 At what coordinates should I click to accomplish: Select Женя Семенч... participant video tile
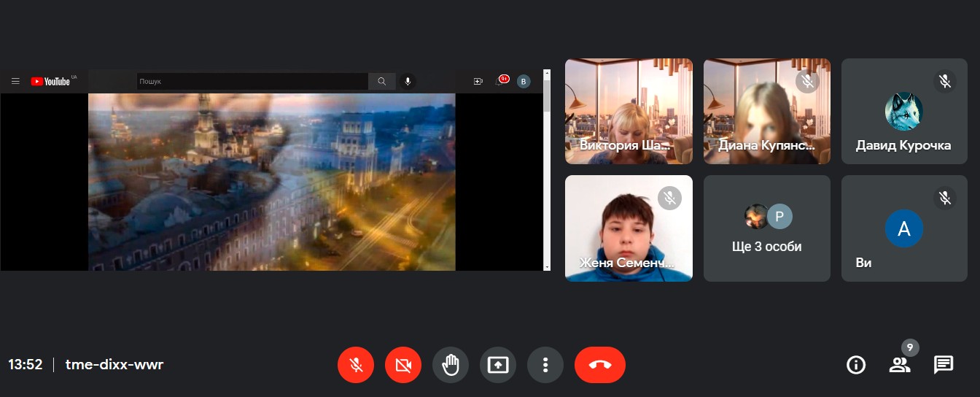[629, 228]
